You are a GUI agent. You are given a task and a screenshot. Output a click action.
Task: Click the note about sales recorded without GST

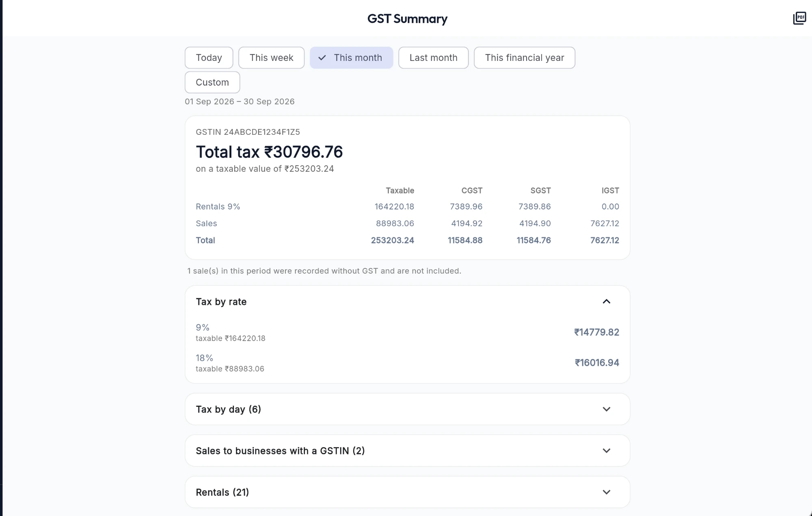click(324, 271)
